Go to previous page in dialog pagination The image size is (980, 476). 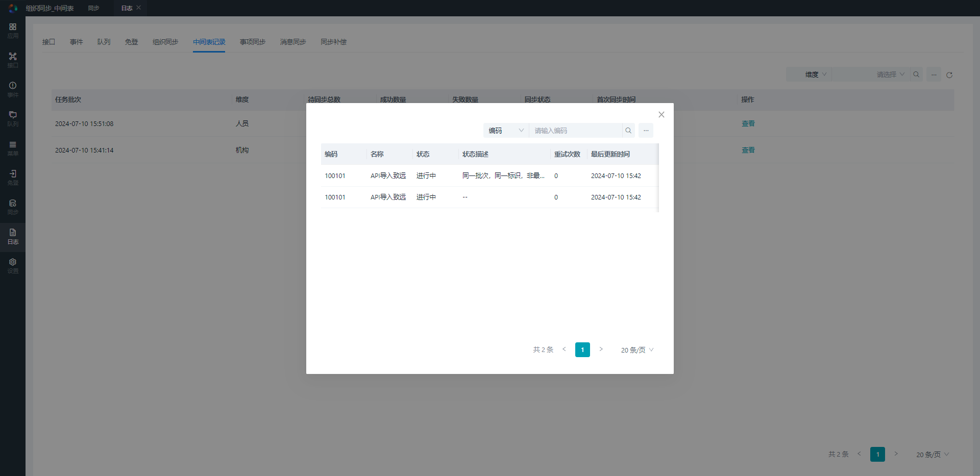(564, 349)
